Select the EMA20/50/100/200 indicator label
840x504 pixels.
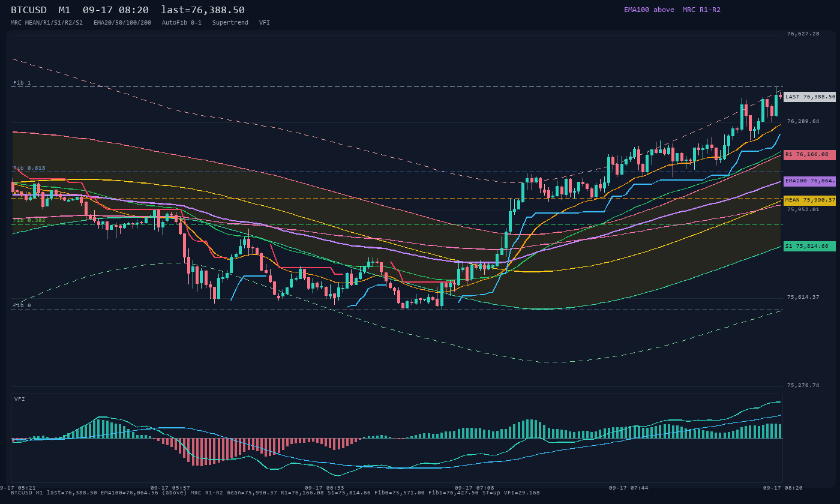pyautogui.click(x=122, y=22)
